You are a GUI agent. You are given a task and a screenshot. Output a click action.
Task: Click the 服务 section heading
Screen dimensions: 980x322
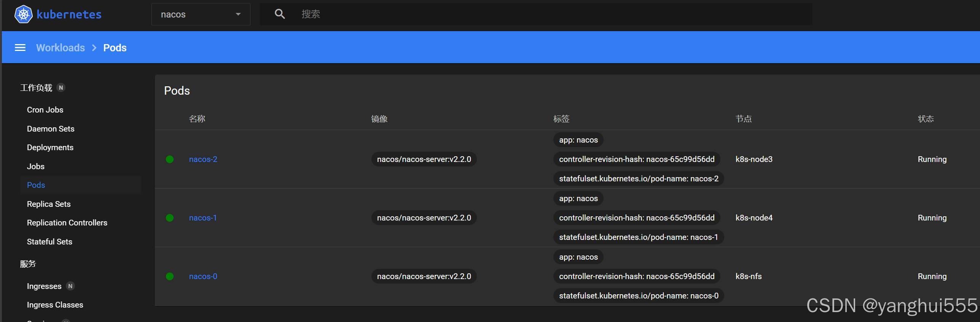click(28, 264)
